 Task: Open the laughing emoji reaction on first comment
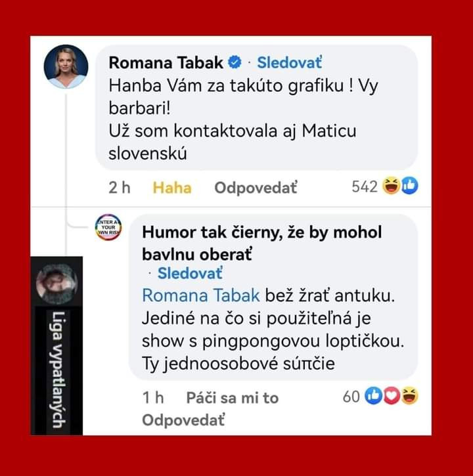coord(392,186)
